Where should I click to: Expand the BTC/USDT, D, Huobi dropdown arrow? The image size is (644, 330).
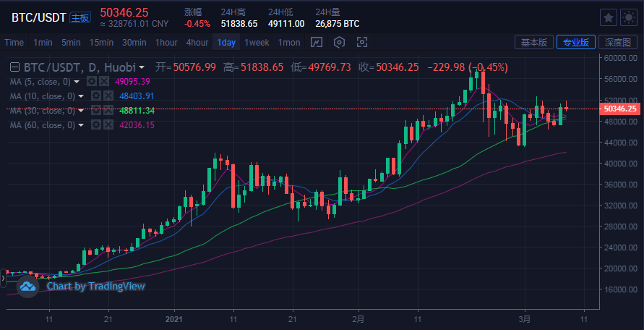(x=142, y=67)
